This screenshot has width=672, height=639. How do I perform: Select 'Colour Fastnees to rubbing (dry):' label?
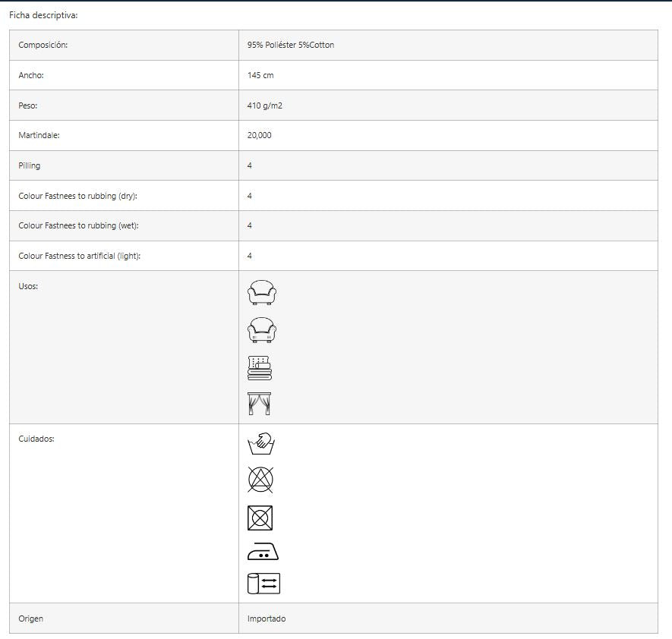pos(77,196)
